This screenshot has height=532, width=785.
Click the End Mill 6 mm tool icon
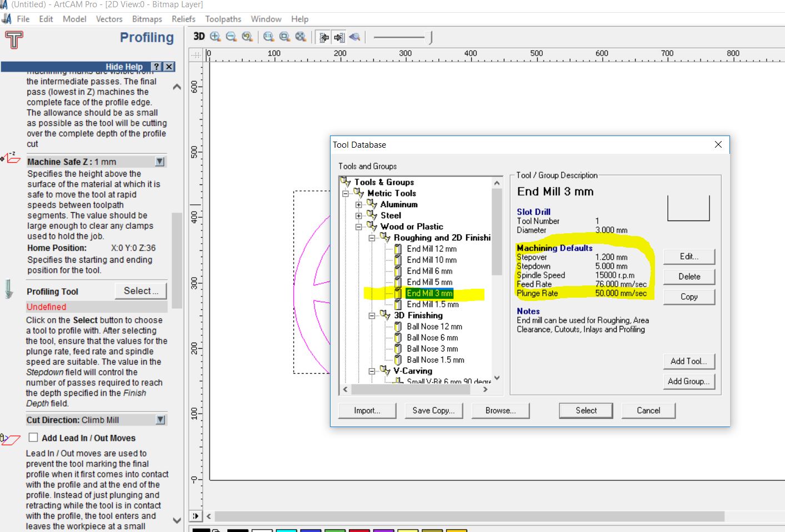[x=398, y=271]
